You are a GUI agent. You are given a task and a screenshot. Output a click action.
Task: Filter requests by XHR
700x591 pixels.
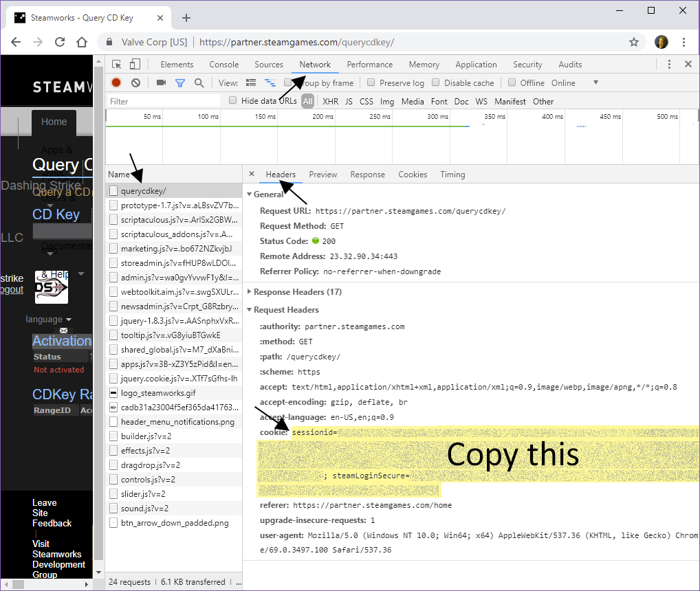pyautogui.click(x=330, y=101)
